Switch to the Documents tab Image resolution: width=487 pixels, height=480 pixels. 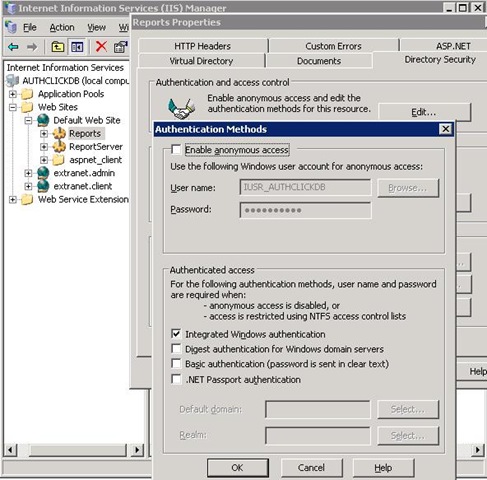[319, 61]
